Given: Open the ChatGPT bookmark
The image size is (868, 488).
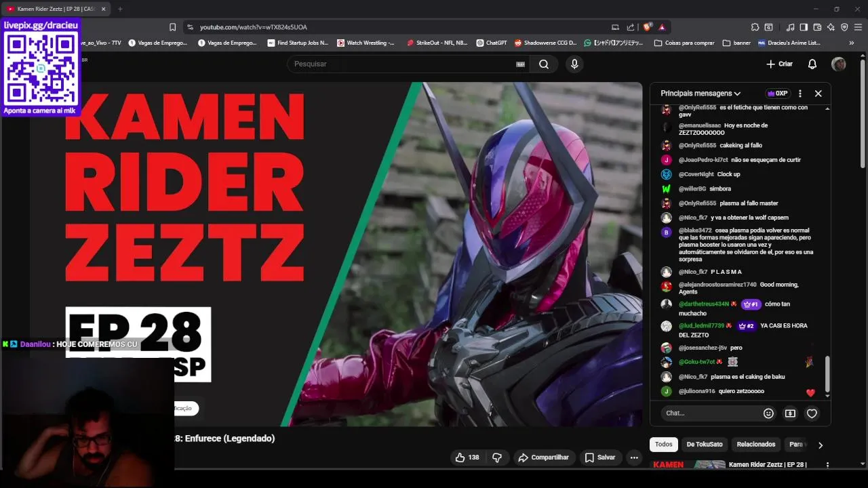Looking at the screenshot, I should [492, 43].
